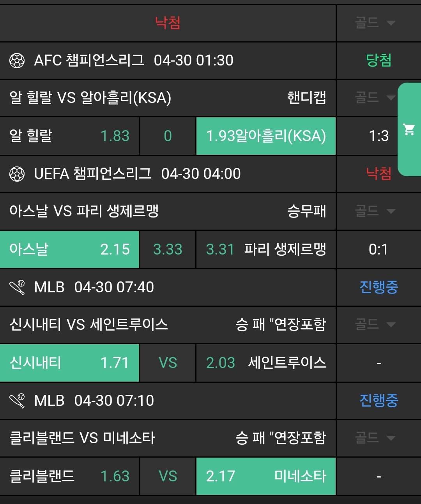421x504 pixels.
Task: Click the baseball icon for MLB 07:10 game
Action: click(17, 401)
